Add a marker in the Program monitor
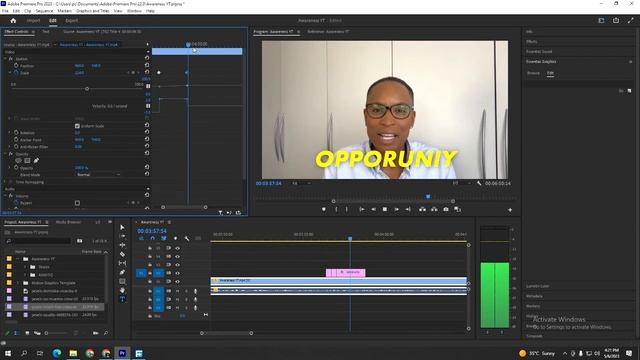This screenshot has height=360, width=640. (324, 209)
